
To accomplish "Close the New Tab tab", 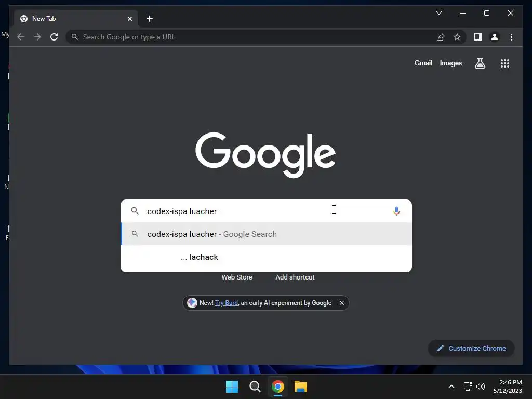I will (129, 19).
